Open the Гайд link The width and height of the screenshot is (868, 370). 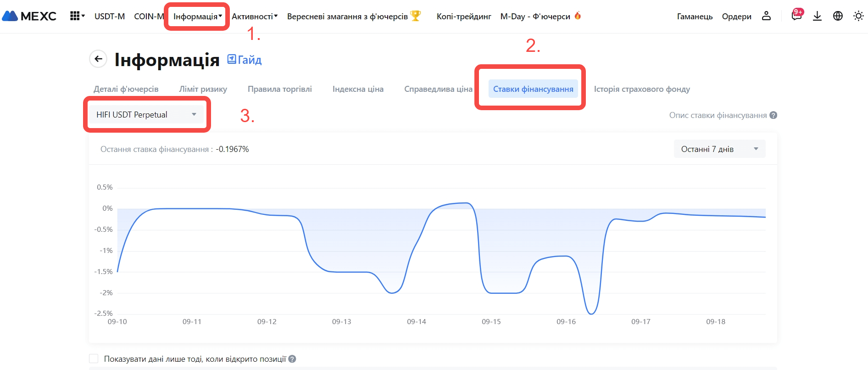click(245, 60)
